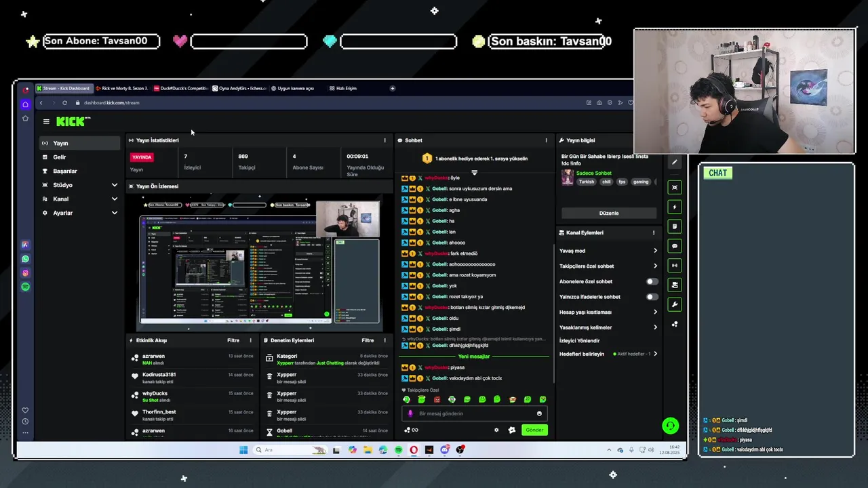Image resolution: width=868 pixels, height=488 pixels.
Task: Select Yayın in the sidebar
Action: click(x=79, y=143)
